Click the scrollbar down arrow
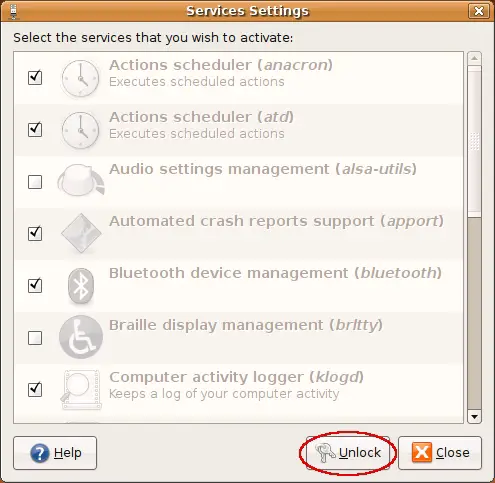This screenshot has height=483, width=495. 474,417
